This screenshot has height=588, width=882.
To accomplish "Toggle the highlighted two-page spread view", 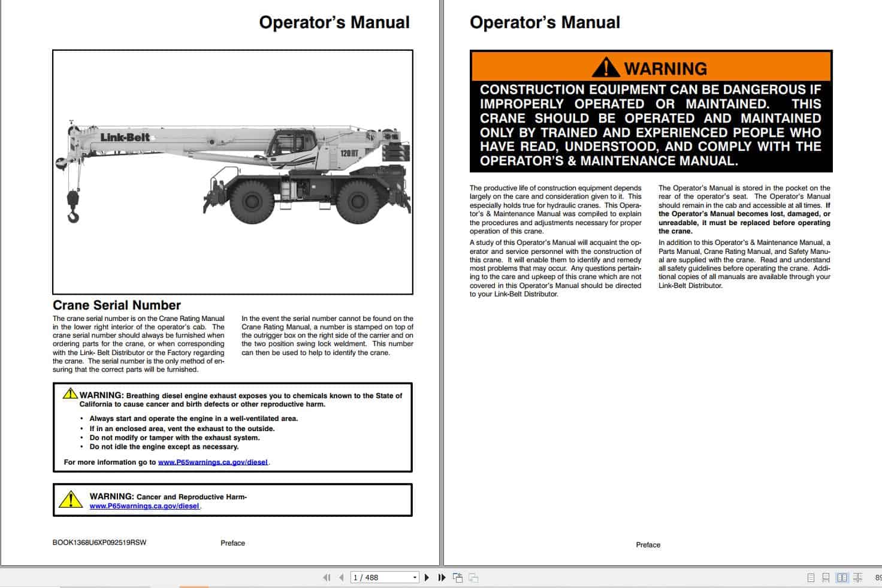I will click(842, 577).
